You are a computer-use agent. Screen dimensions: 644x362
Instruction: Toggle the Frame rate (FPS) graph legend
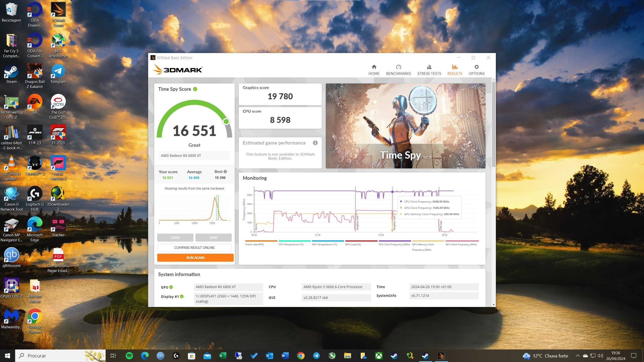pyautogui.click(x=261, y=243)
